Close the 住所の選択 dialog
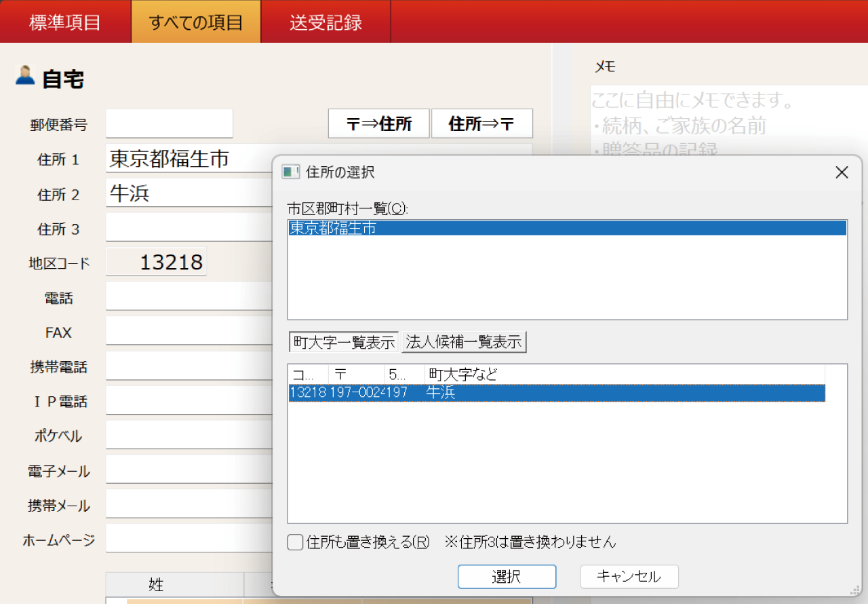This screenshot has width=868, height=604. click(842, 172)
